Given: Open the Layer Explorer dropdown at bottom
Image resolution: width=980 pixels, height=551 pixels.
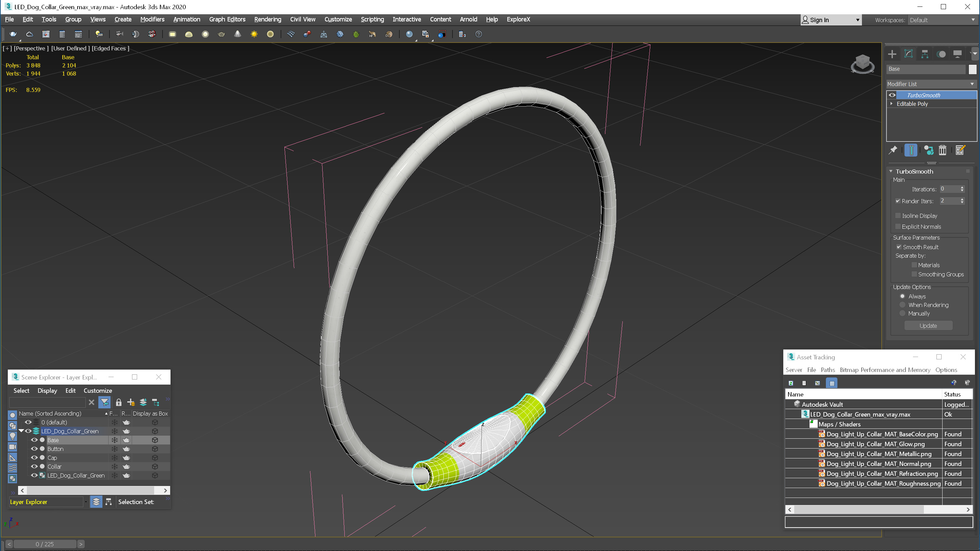Looking at the screenshot, I should 86,502.
